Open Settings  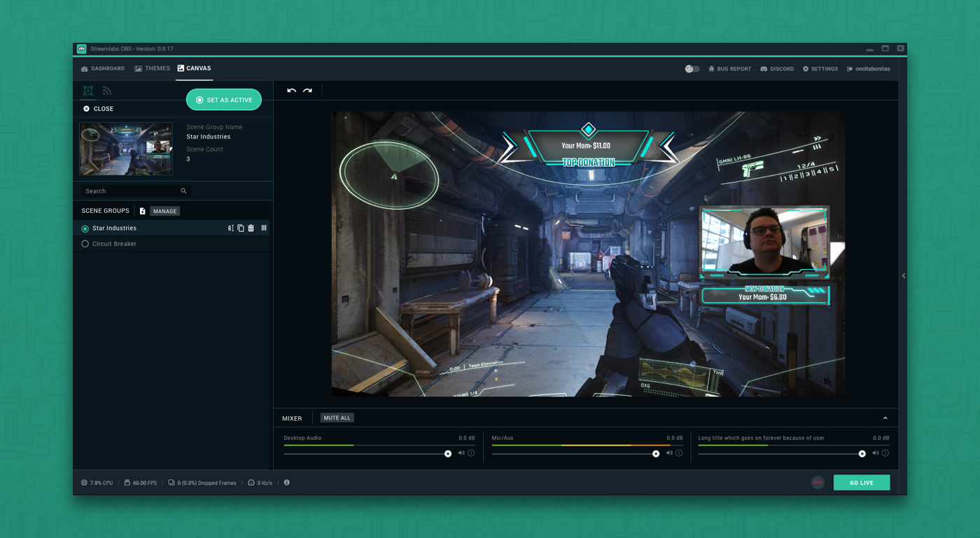tap(820, 69)
